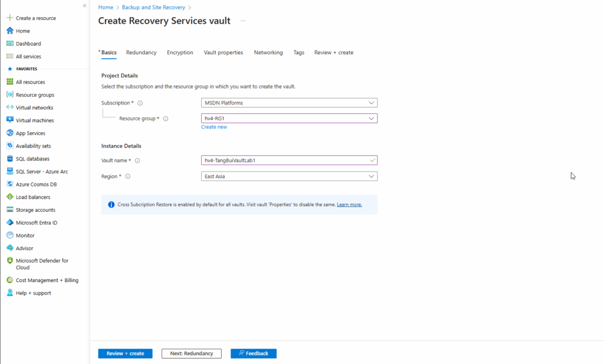This screenshot has height=364, width=604.
Task: Click the info icon beside Resource group
Action: tap(166, 119)
